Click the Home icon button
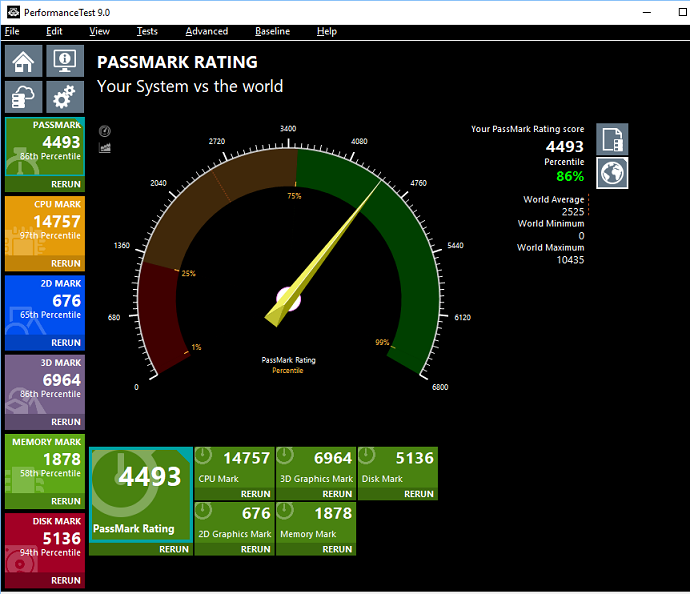Viewport: 690px width, 594px height. 25,61
